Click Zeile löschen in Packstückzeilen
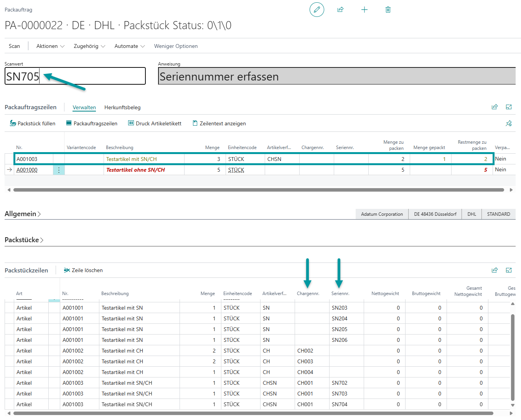 pos(83,270)
